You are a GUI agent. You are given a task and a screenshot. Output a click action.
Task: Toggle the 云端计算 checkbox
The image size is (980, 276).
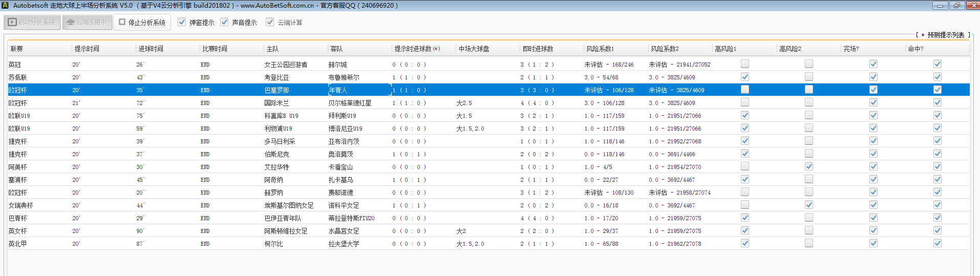270,22
